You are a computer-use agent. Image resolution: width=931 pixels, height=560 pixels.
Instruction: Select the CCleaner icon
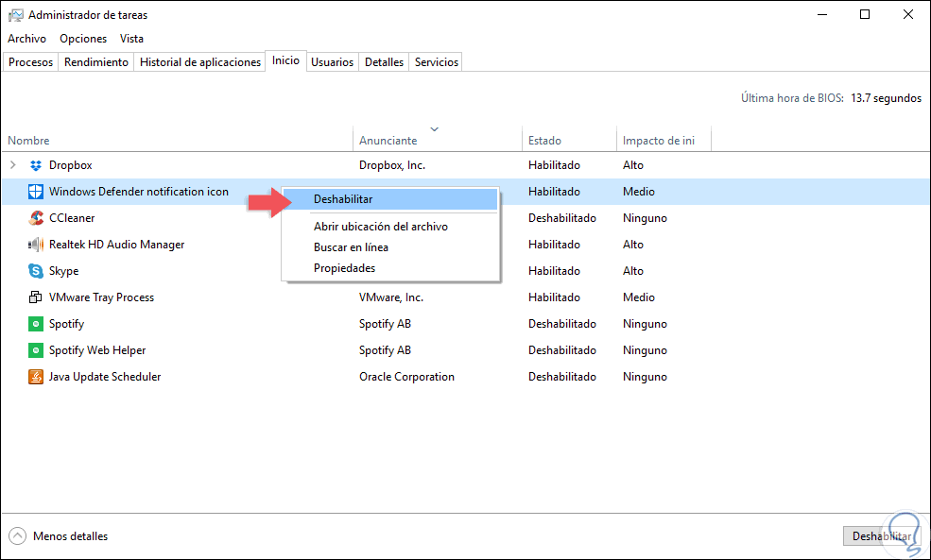click(36, 218)
